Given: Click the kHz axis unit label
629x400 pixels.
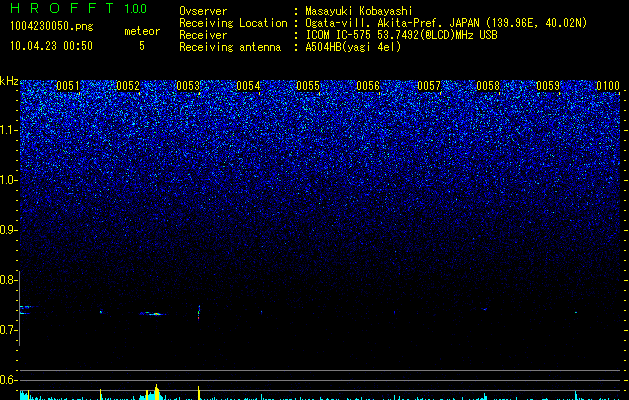Looking at the screenshot, I should 9,81.
